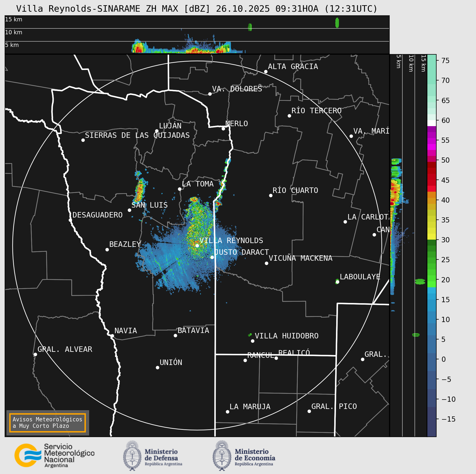
Task: Click the MERLO city label
Action: coord(237,124)
